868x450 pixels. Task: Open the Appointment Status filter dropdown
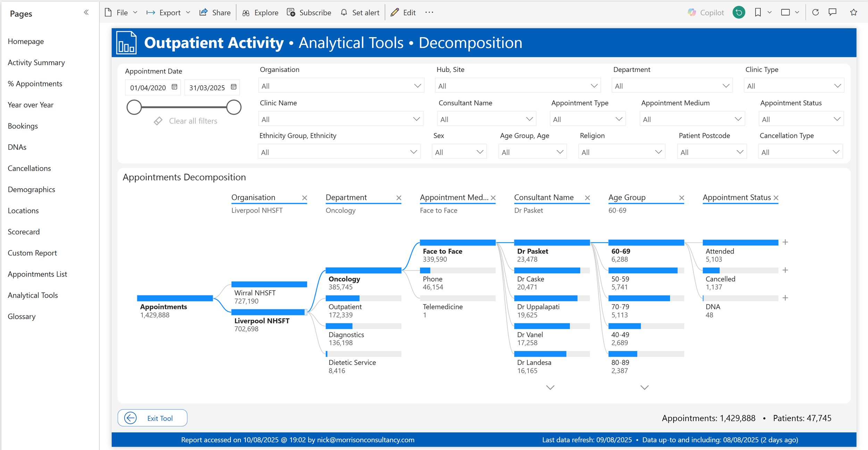(801, 119)
